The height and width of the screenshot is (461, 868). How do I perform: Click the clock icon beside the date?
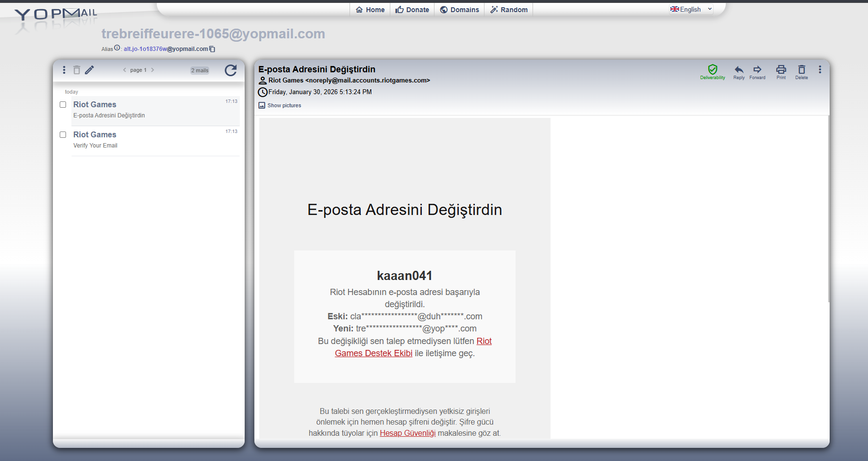(263, 92)
